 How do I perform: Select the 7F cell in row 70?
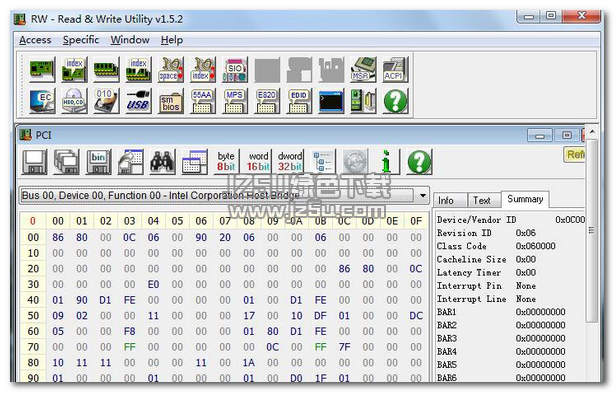coord(344,347)
